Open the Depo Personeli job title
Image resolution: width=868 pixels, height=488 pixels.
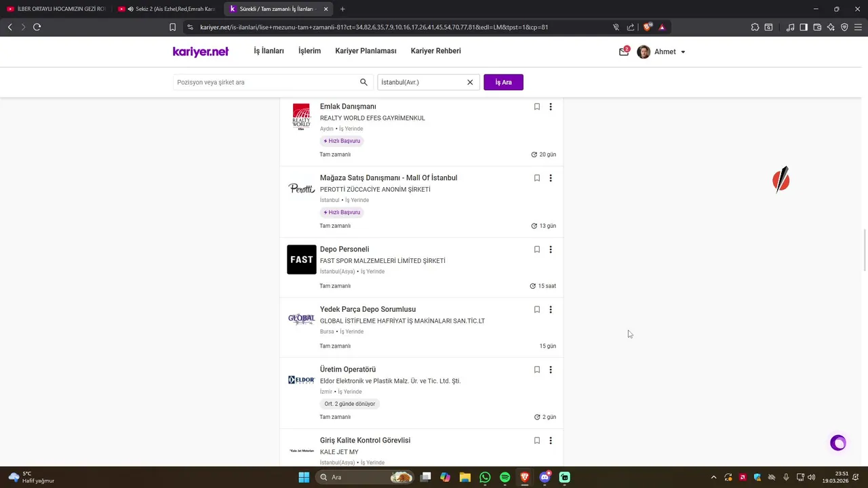pyautogui.click(x=344, y=249)
